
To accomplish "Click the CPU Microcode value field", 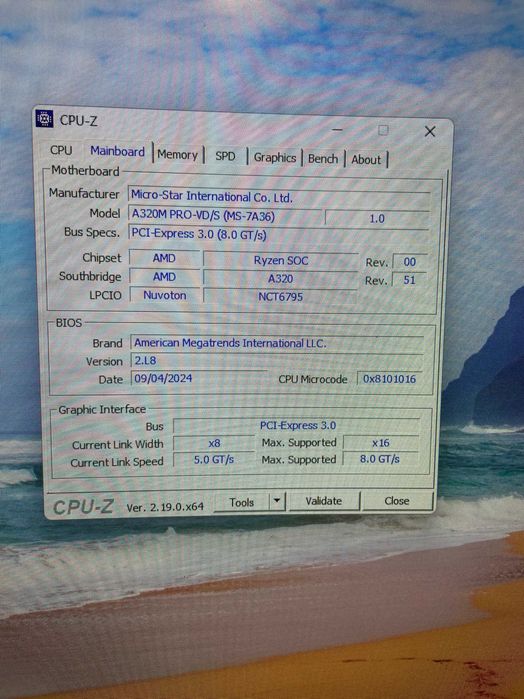I will coord(389,379).
